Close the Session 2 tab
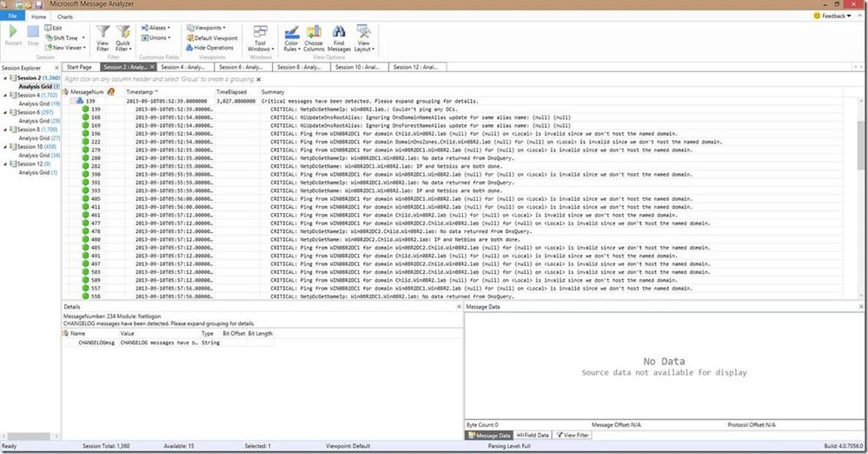 (152, 67)
